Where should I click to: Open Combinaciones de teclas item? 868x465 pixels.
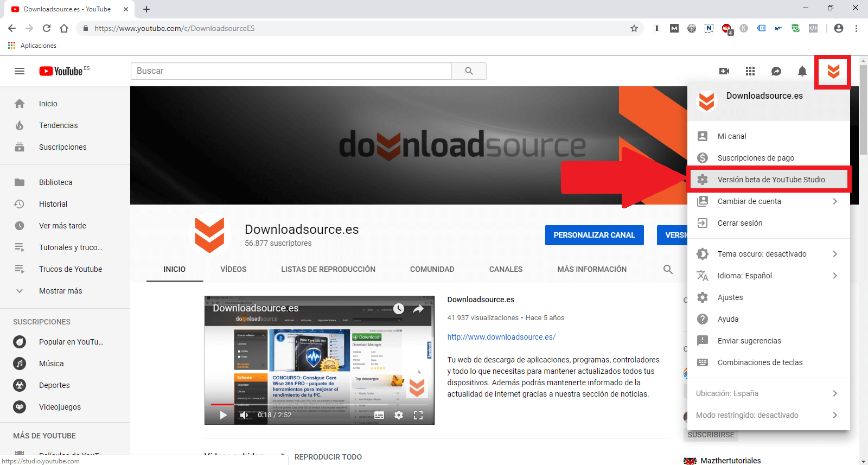point(769,362)
